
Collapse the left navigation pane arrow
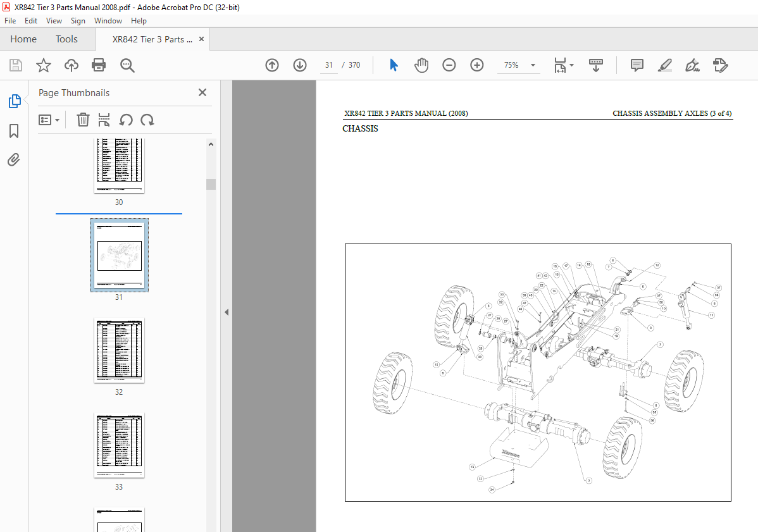point(227,312)
